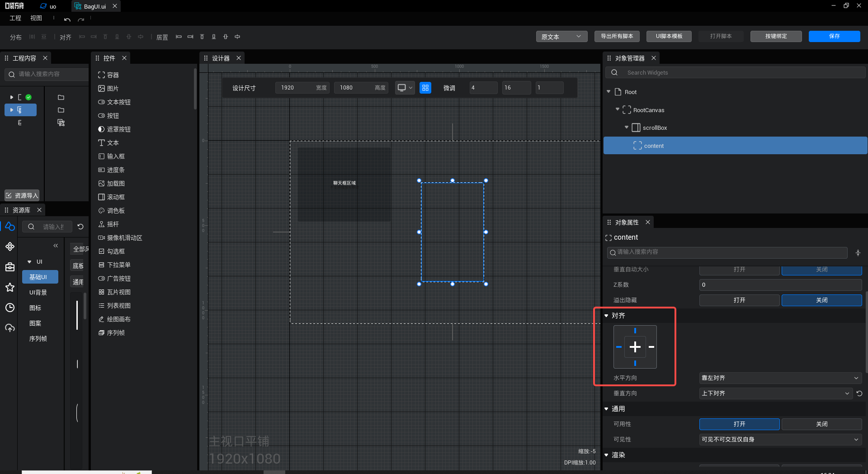This screenshot has height=474, width=868.
Task: Collapse the Root tree node
Action: click(609, 92)
